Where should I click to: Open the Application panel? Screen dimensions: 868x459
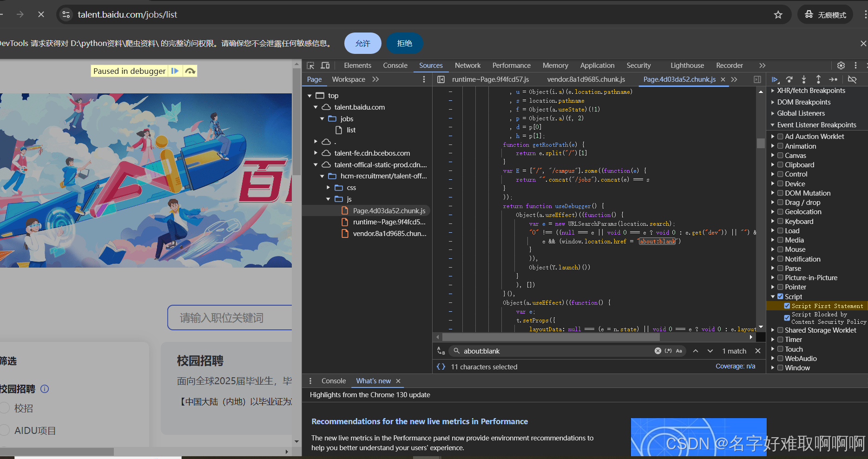coord(597,66)
